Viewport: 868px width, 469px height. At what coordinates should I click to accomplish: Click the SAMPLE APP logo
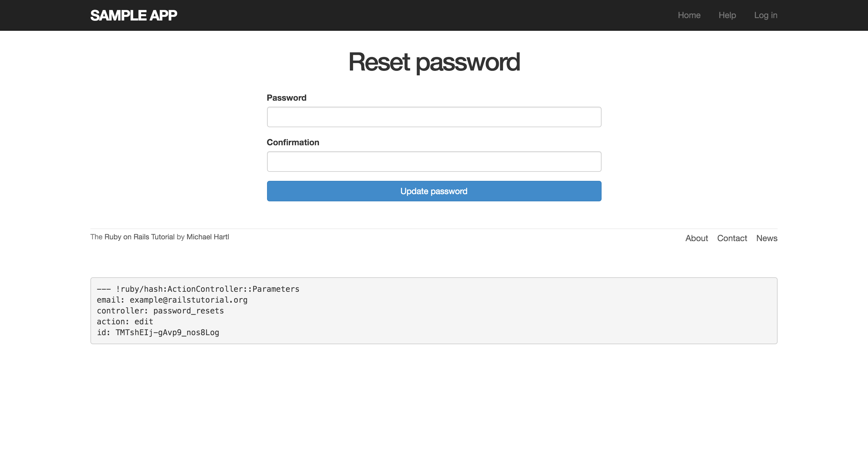[134, 15]
